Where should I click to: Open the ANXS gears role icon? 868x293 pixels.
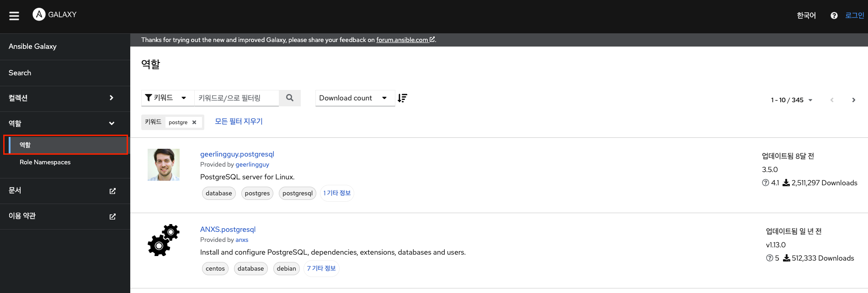pos(164,240)
